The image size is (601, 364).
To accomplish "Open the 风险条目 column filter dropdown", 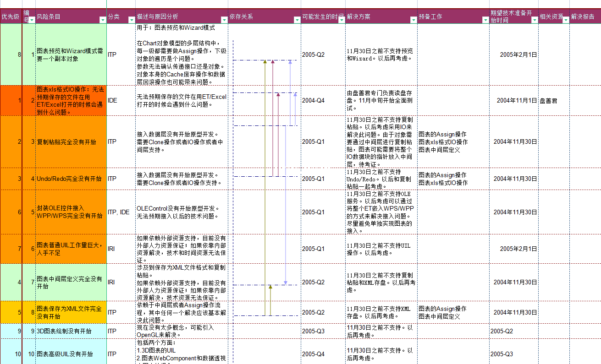I will click(102, 20).
